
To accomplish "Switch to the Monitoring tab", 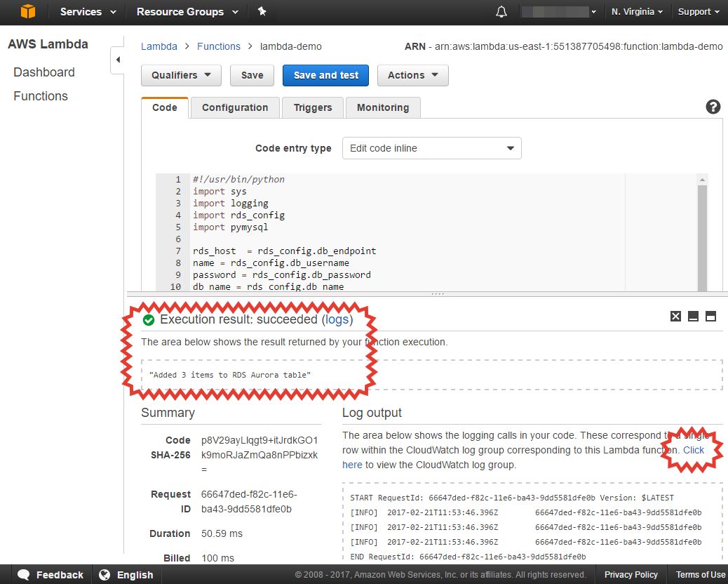I will pyautogui.click(x=383, y=107).
